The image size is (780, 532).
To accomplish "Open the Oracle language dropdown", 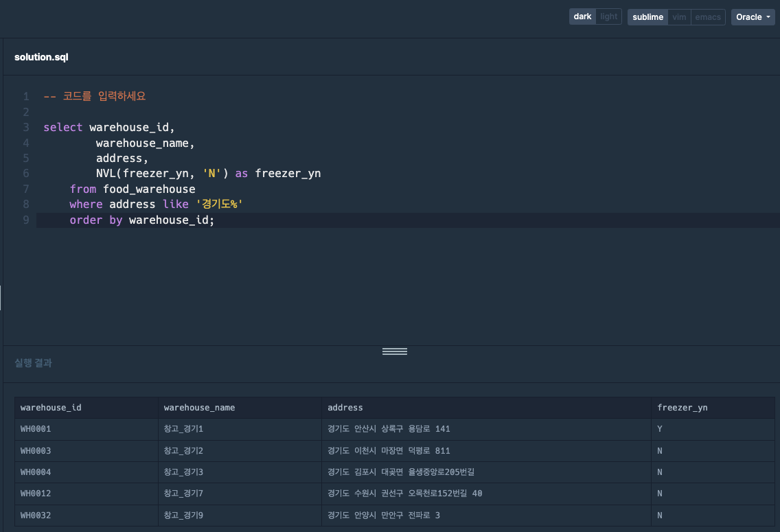I will tap(753, 17).
